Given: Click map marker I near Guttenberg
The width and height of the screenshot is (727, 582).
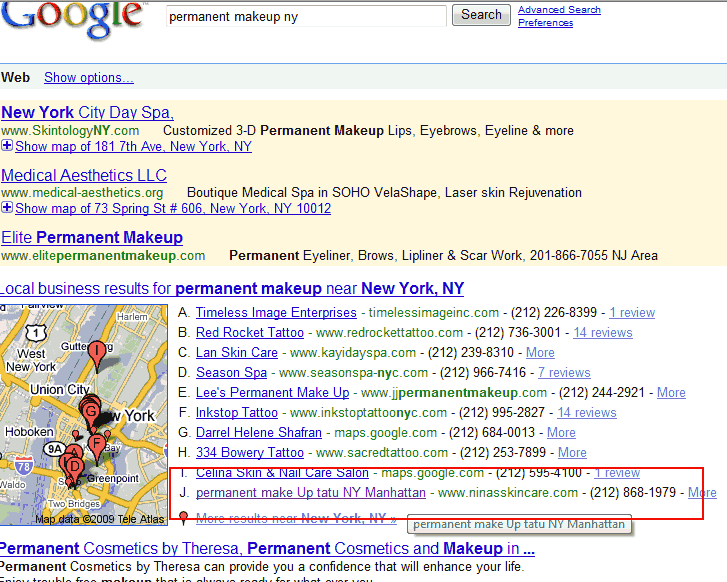Looking at the screenshot, I should (x=97, y=353).
